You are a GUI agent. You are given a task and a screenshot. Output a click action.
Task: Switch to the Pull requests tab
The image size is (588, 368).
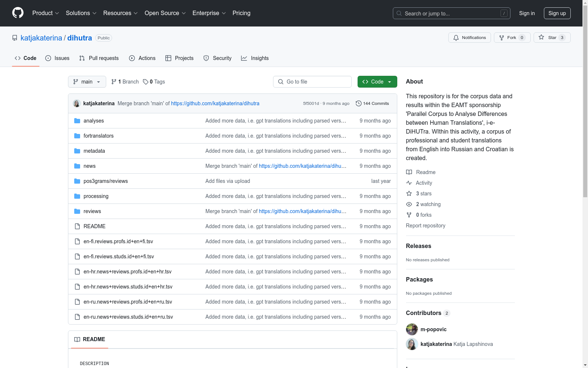(99, 58)
